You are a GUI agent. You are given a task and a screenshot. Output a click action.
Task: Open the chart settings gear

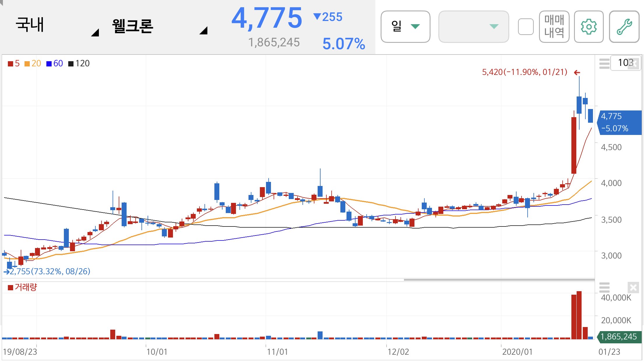pos(589,27)
